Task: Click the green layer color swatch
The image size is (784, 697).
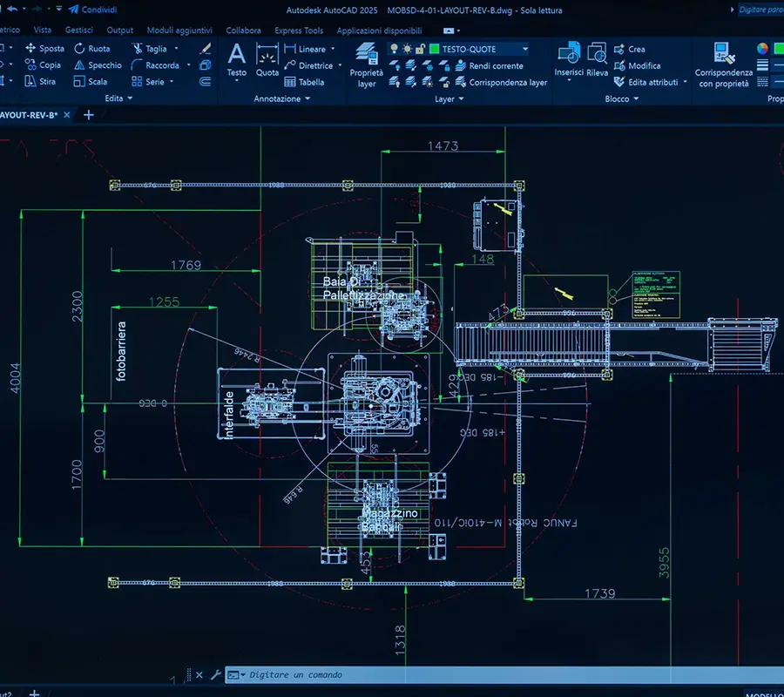Action: click(435, 49)
